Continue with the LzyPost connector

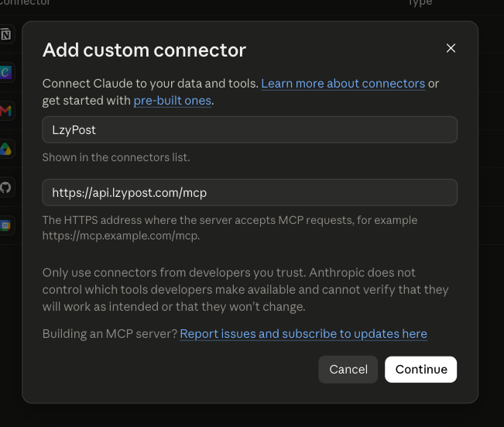click(420, 370)
